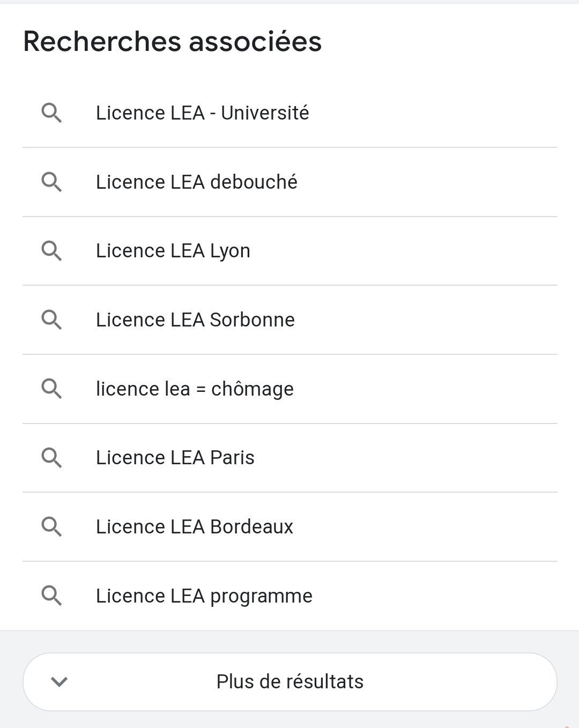Select the Licence LEA Paris related search
Image resolution: width=579 pixels, height=728 pixels.
coord(175,458)
